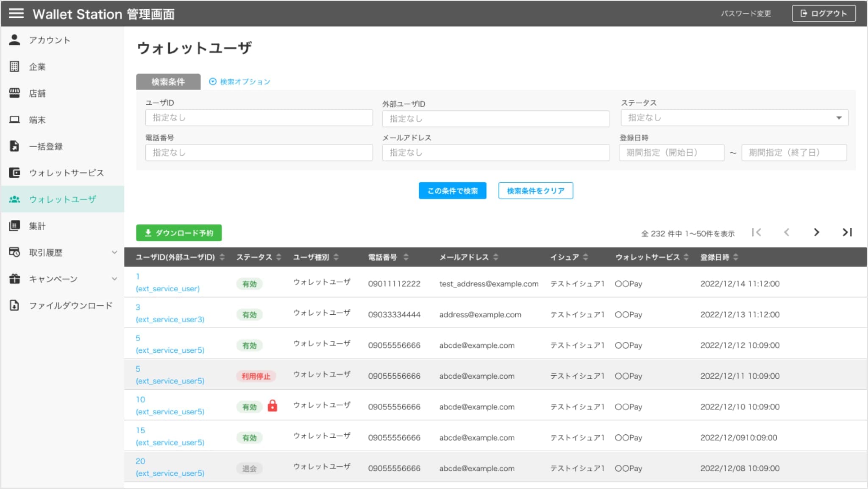This screenshot has height=489, width=868.
Task: Click the この条件で検索 button
Action: 452,191
